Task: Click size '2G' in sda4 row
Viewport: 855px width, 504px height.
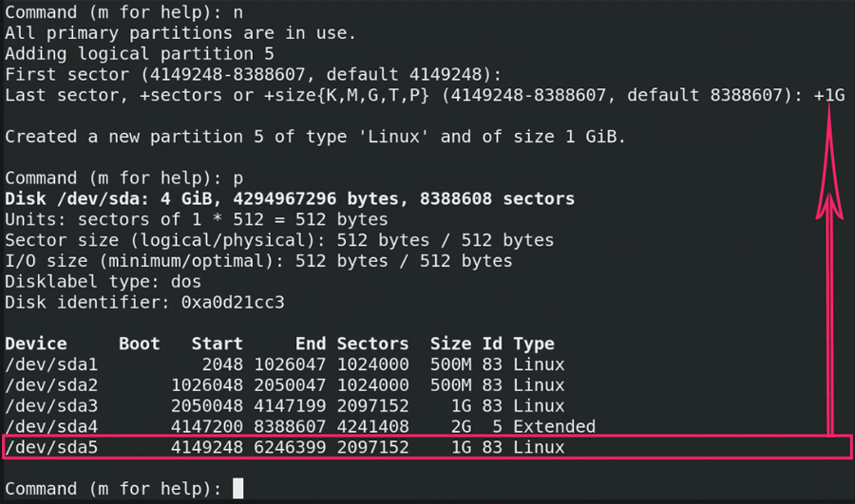Action: point(461,426)
